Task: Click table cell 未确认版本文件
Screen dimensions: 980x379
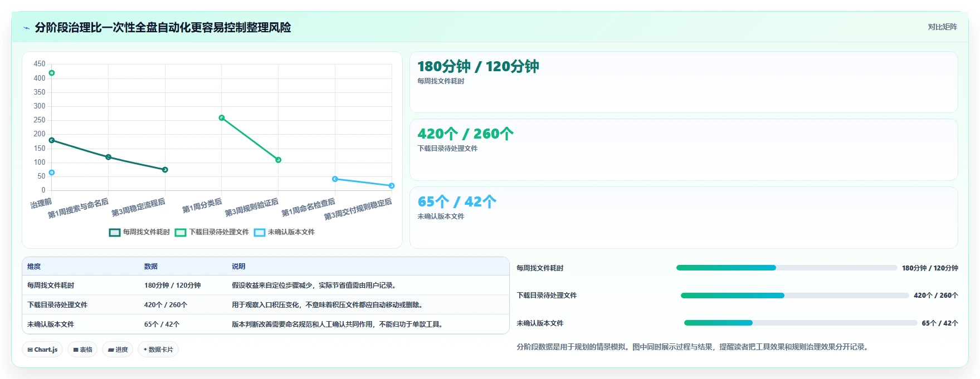Action: coord(51,324)
